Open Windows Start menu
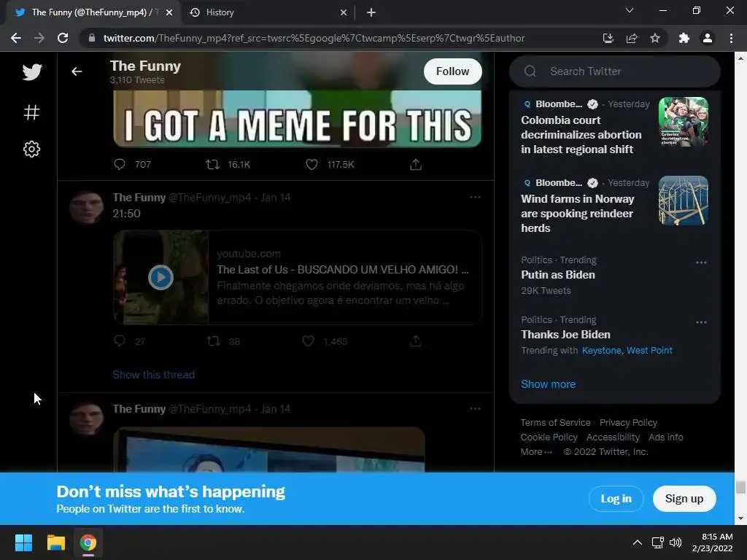747x560 pixels. tap(23, 542)
